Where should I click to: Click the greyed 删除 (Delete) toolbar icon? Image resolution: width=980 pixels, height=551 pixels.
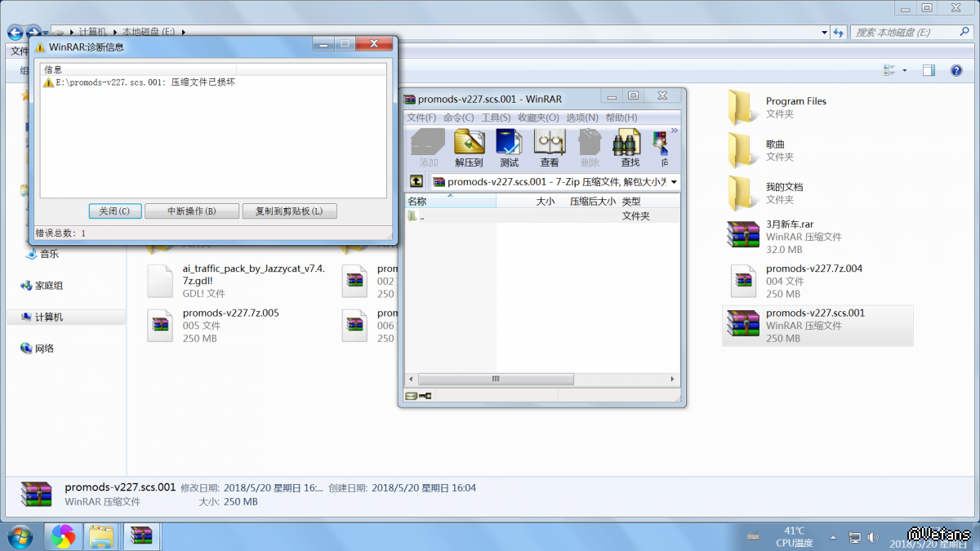[x=590, y=149]
